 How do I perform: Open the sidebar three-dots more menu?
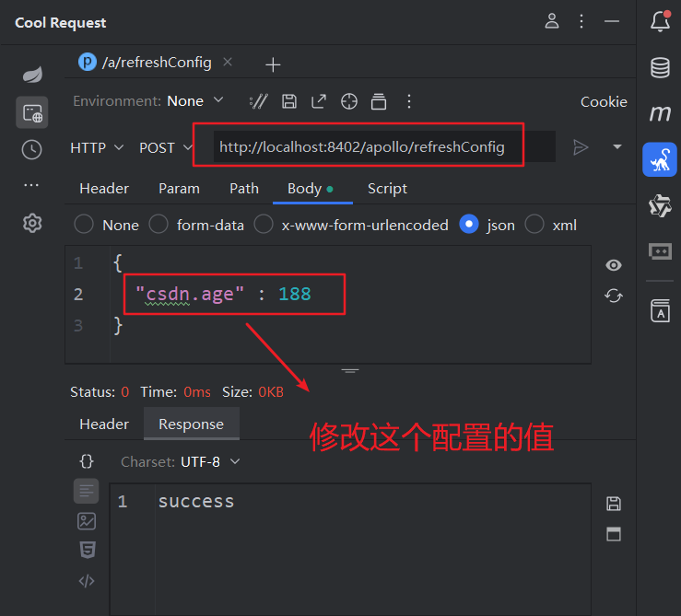pos(31,185)
